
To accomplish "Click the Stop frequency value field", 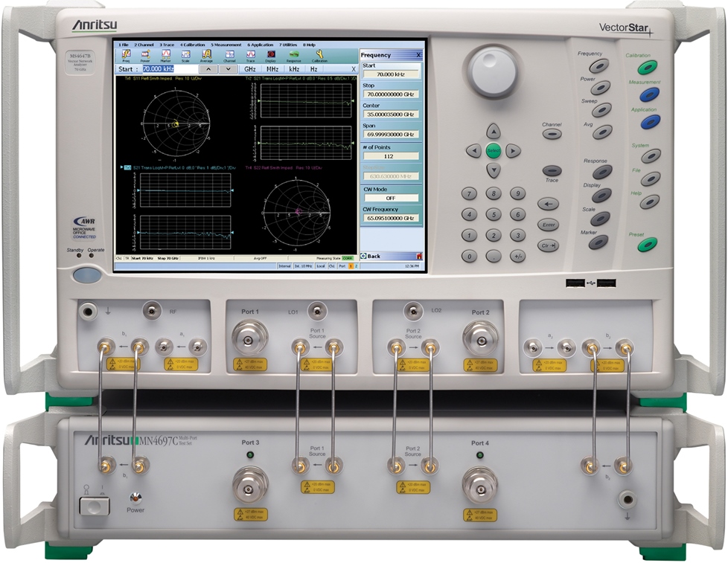I will coord(391,95).
